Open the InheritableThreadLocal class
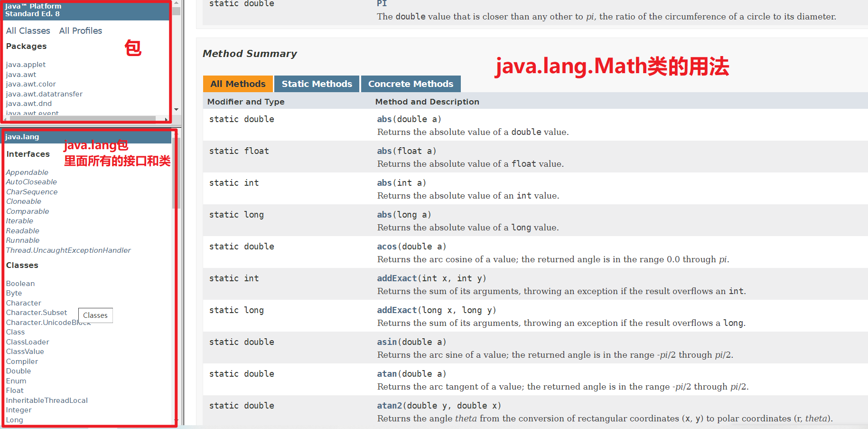The height and width of the screenshot is (429, 868). 47,400
